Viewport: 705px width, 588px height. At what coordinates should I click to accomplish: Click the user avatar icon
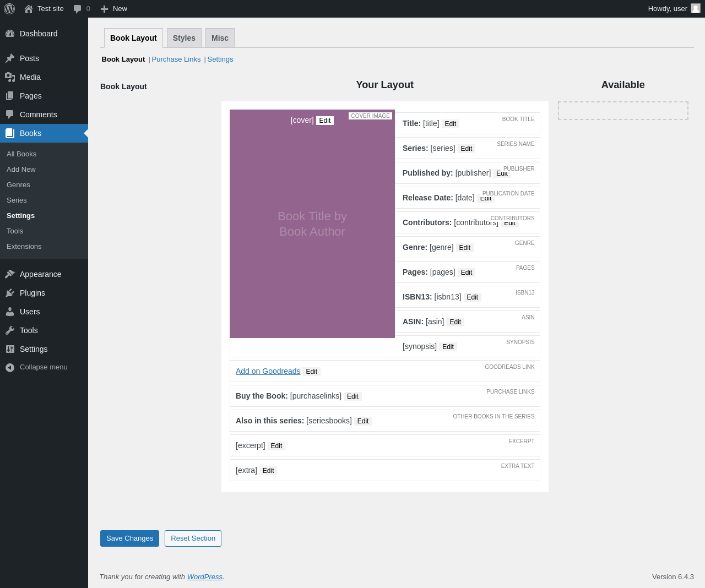point(696,8)
